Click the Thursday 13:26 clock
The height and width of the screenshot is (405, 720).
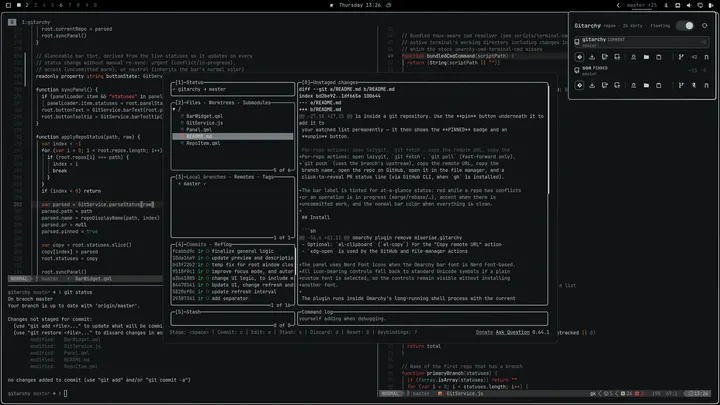[x=360, y=5]
